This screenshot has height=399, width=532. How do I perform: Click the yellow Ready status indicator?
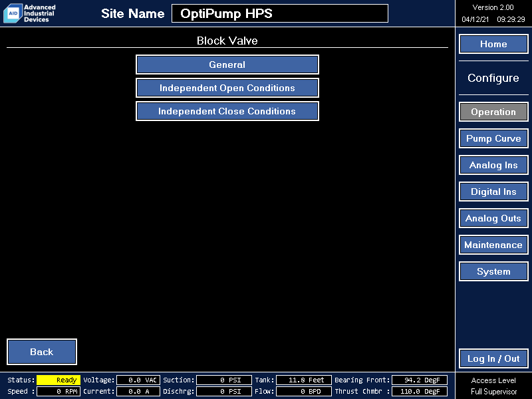(x=59, y=380)
